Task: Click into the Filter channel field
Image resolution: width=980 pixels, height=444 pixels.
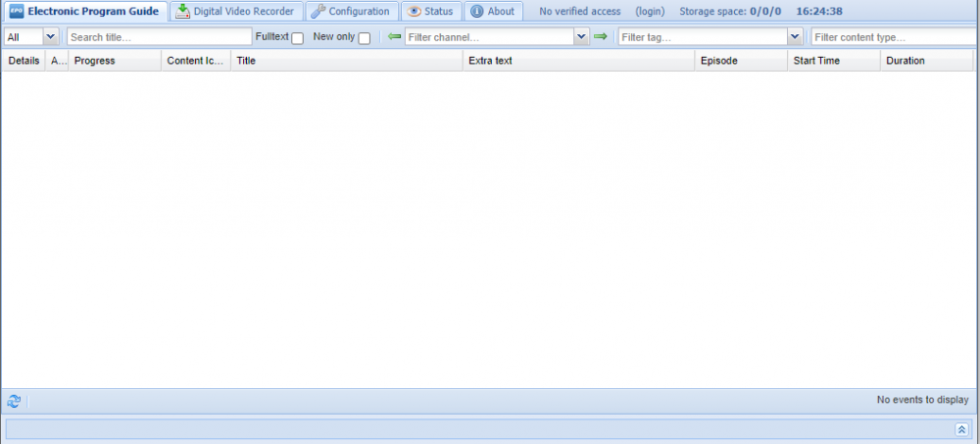Action: (x=489, y=37)
